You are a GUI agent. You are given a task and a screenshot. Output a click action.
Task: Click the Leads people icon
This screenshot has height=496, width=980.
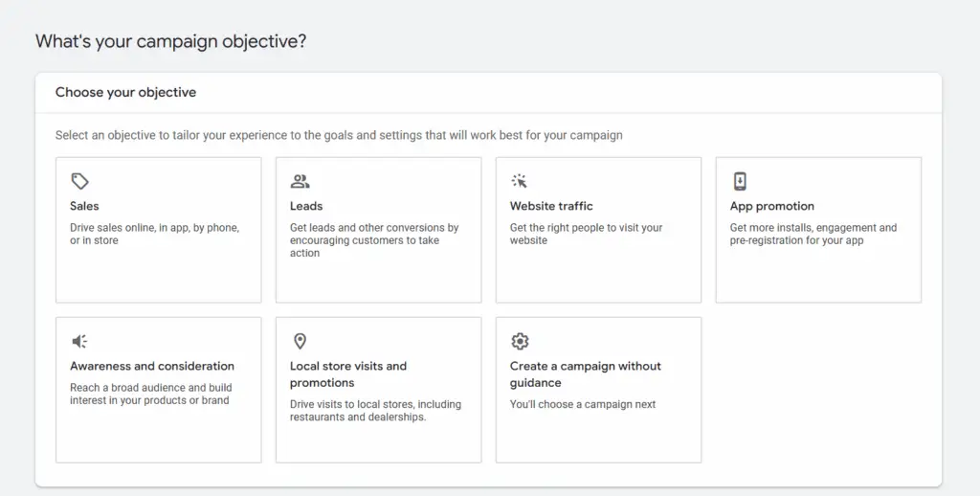coord(300,181)
